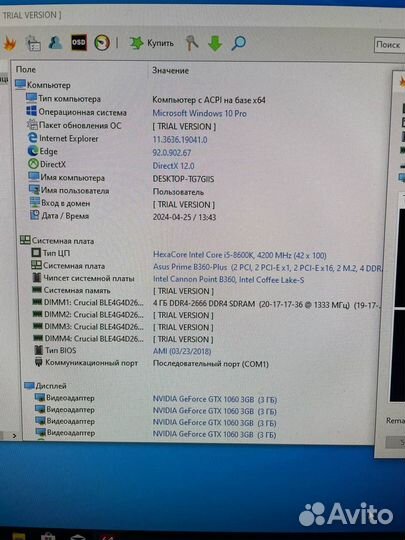This screenshot has width=405, height=540.
Task: Select the Компьютер group heading row
Action: [43, 85]
